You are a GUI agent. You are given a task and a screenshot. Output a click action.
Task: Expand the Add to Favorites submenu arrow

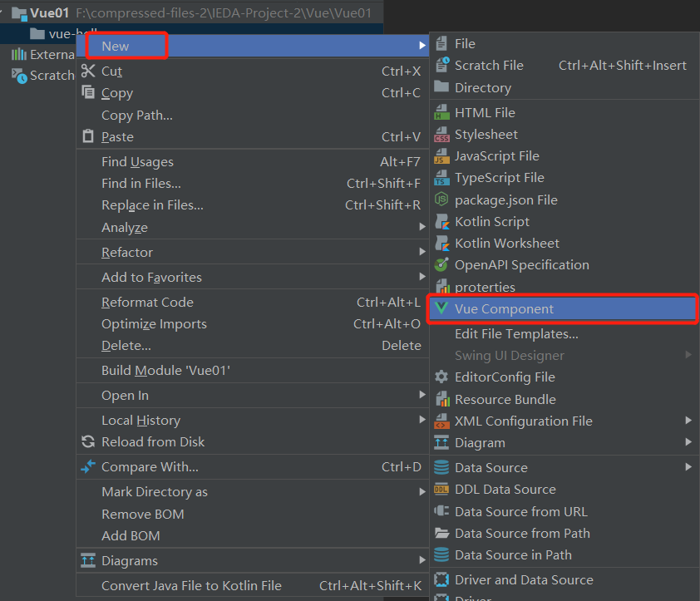[422, 277]
